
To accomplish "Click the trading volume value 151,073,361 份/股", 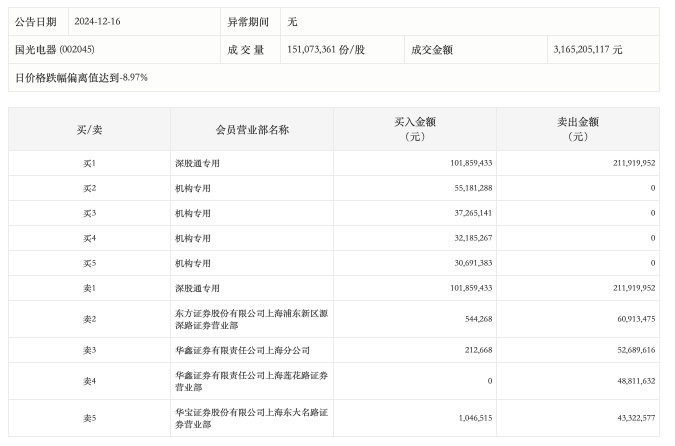I will (325, 48).
